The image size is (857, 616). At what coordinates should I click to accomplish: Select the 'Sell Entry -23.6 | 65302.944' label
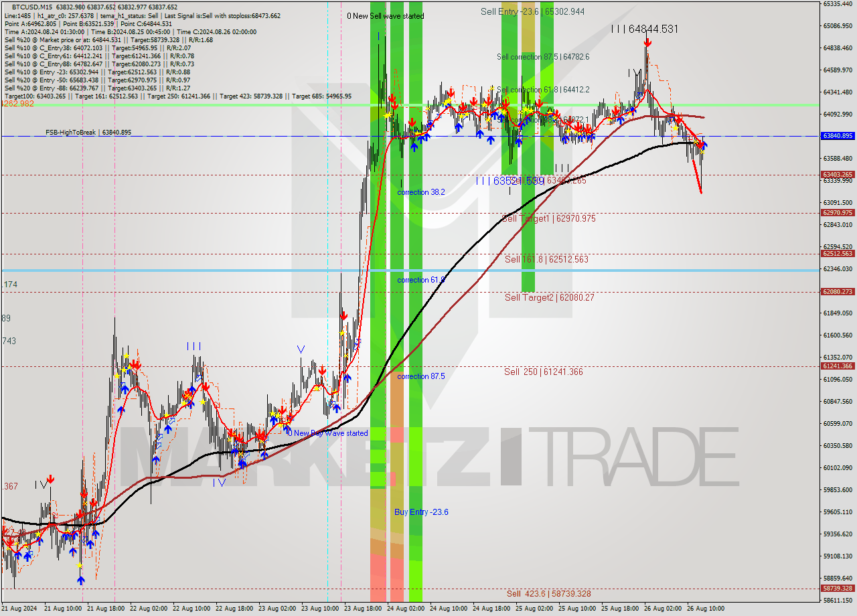click(x=532, y=11)
